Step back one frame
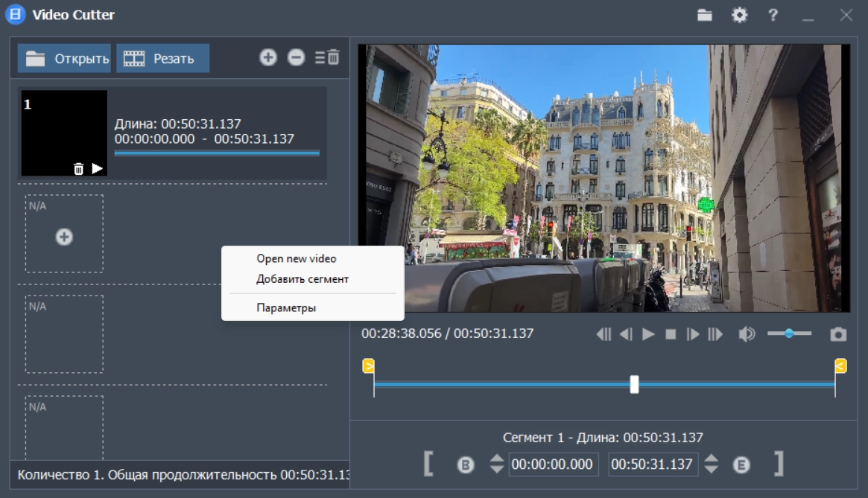 [x=626, y=334]
